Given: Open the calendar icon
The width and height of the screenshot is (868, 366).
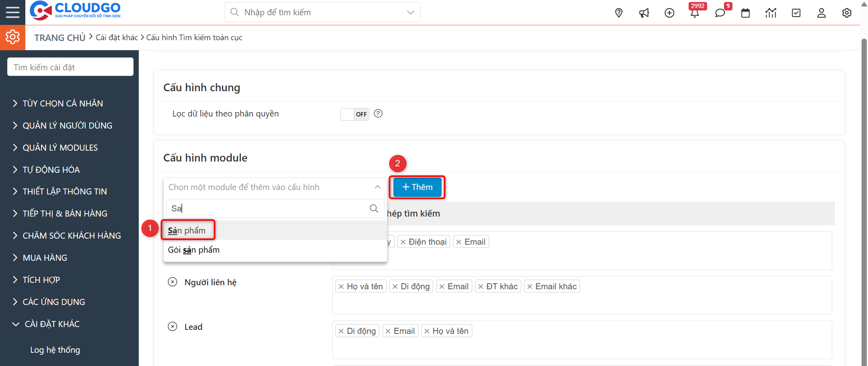Looking at the screenshot, I should coord(745,13).
